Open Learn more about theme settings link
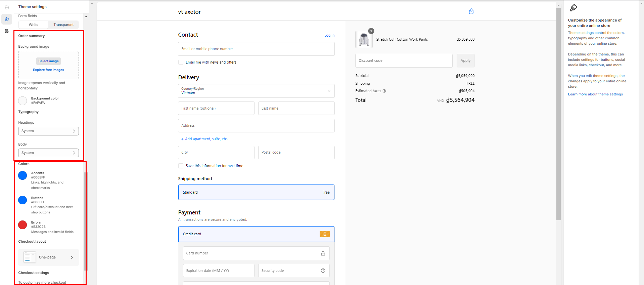The image size is (644, 285). click(x=595, y=94)
